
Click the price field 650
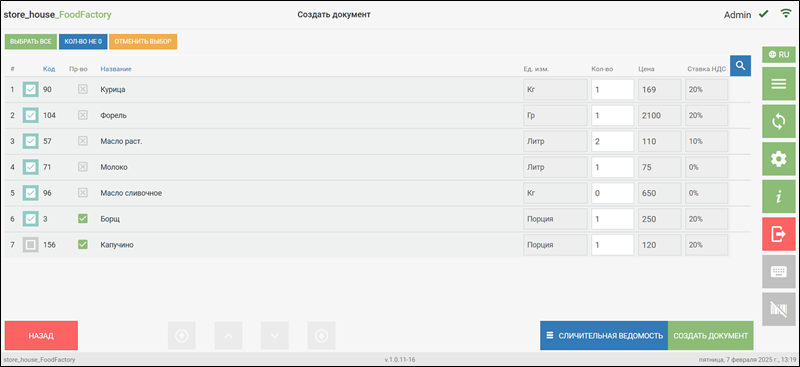click(x=660, y=193)
